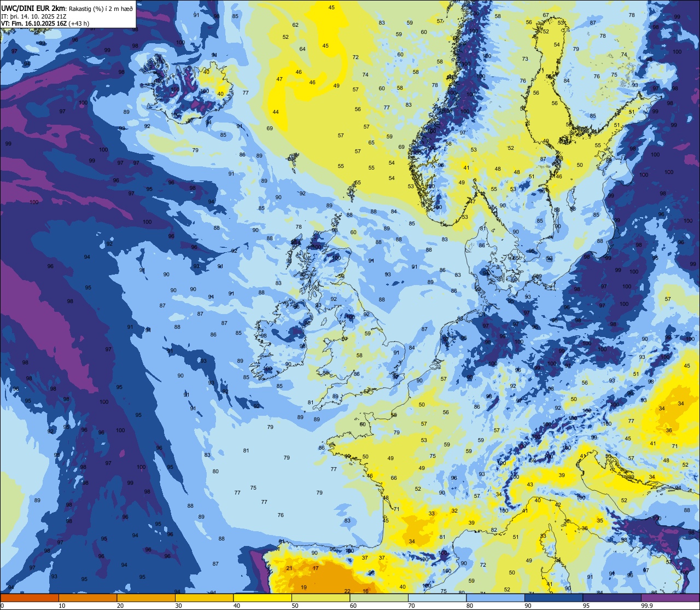
Task: Click the value '47' east of Iceland
Action: click(x=279, y=79)
